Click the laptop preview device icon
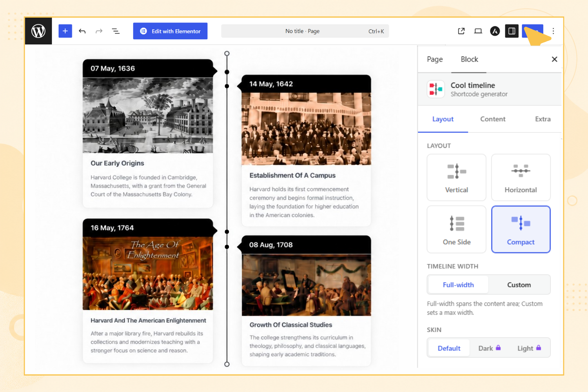 478,31
